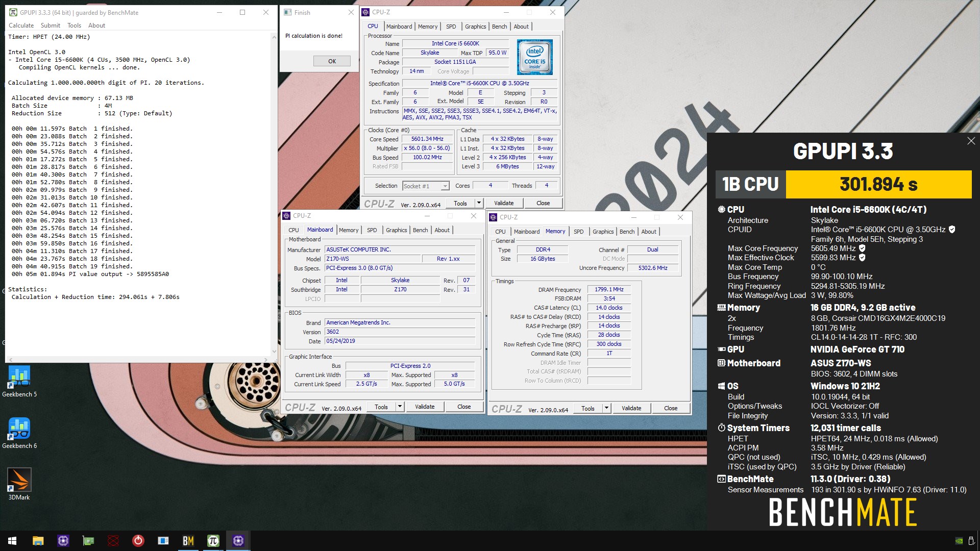The height and width of the screenshot is (551, 980).
Task: Launch the 3DMark desktop shortcut
Action: (19, 484)
